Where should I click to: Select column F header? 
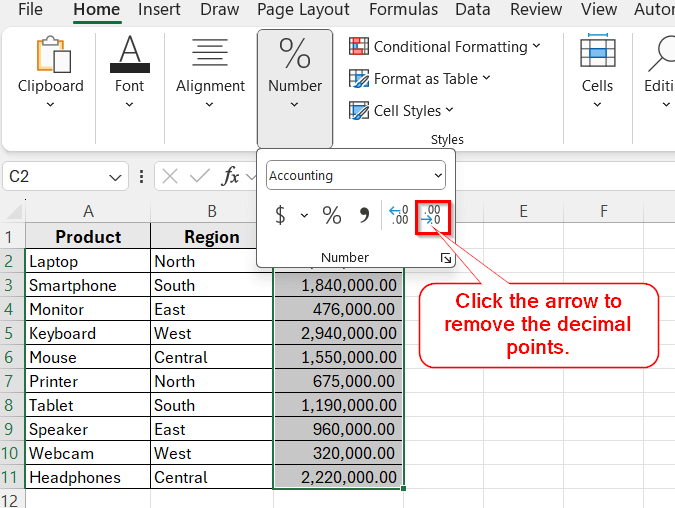coord(604,211)
